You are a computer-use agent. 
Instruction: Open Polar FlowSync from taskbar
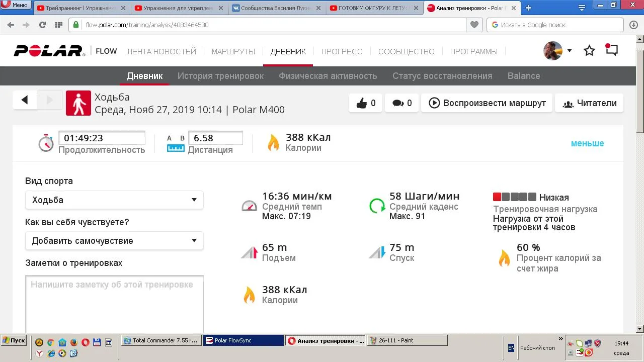pos(244,340)
